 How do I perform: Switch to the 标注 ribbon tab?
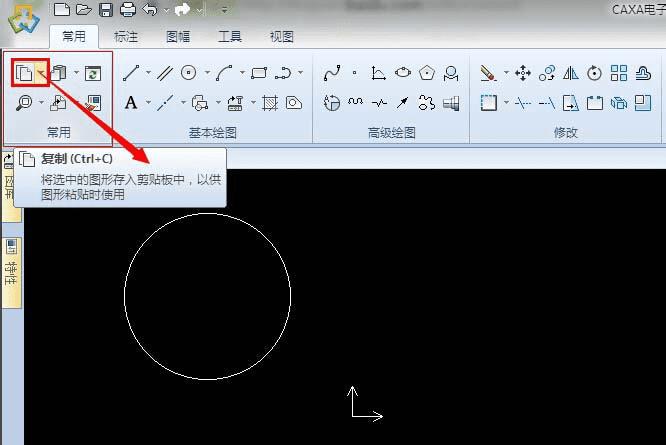(126, 37)
